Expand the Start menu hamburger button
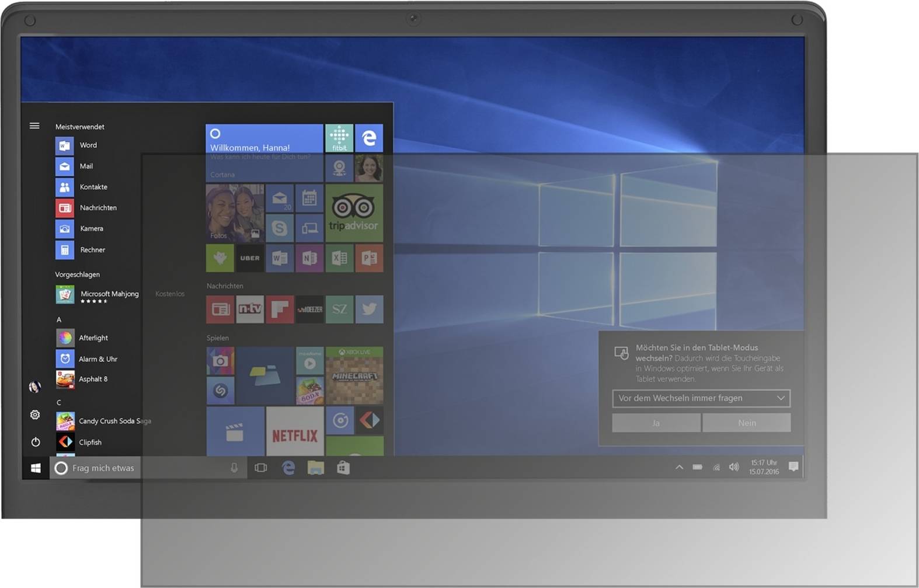 pyautogui.click(x=34, y=126)
